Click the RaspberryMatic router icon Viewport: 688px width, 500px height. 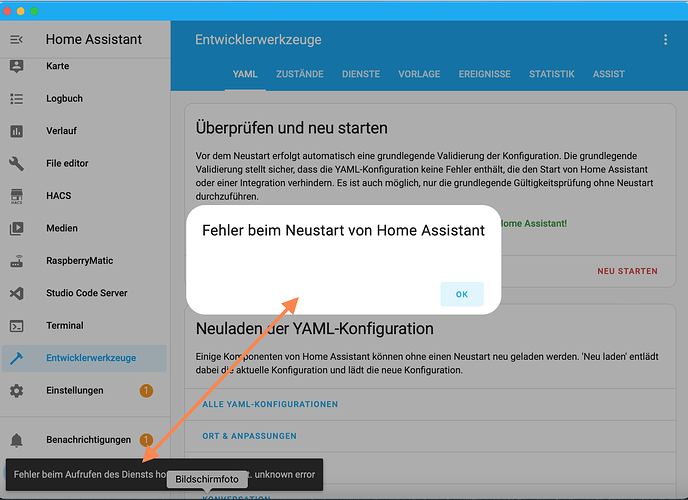[16, 261]
